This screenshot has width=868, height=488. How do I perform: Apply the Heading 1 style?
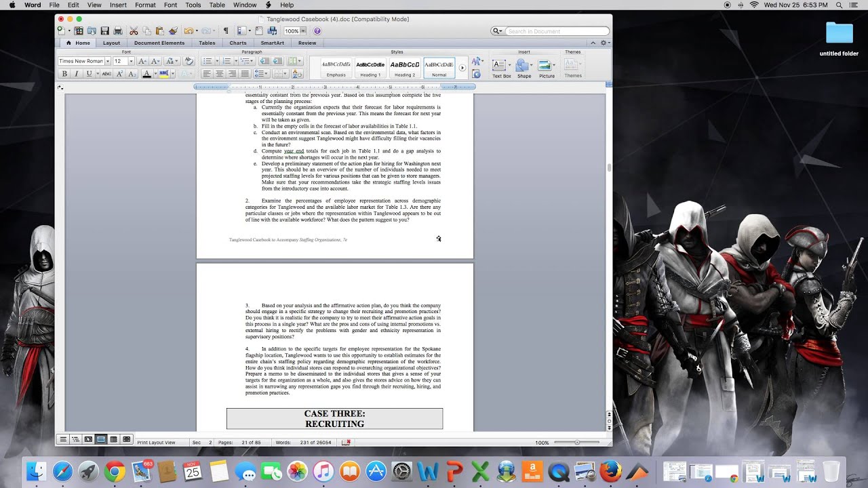point(370,68)
